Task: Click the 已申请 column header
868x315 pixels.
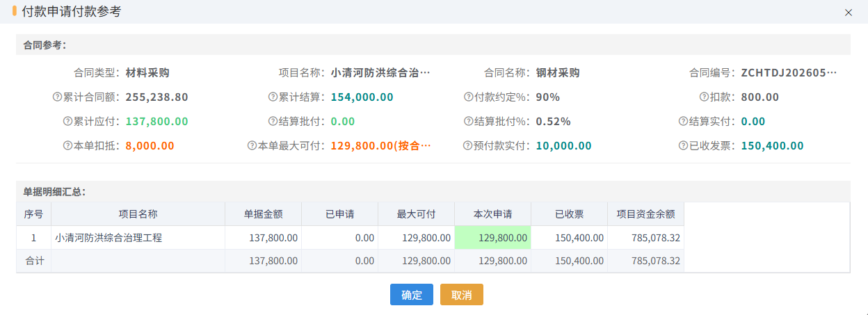Action: pyautogui.click(x=340, y=214)
